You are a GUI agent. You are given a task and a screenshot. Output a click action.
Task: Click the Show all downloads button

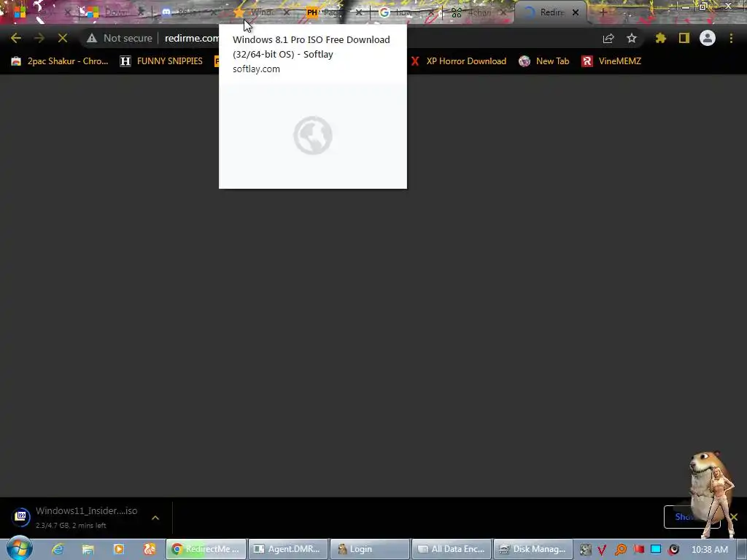click(x=692, y=517)
